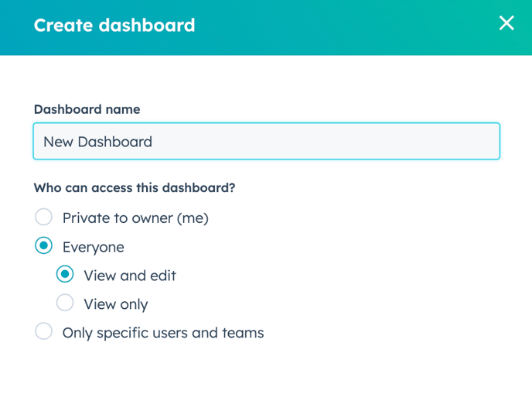The height and width of the screenshot is (401, 532).
Task: Click the word 'New' inside the name field
Action: 58,142
